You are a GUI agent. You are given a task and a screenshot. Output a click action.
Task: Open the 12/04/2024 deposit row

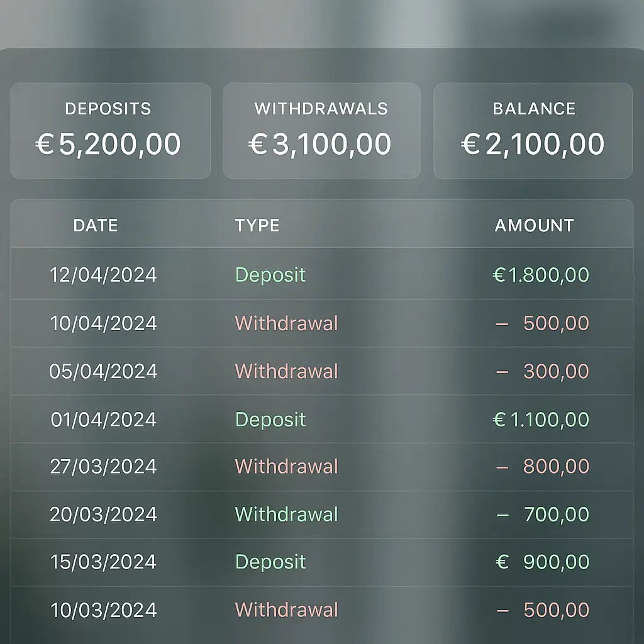click(103, 275)
